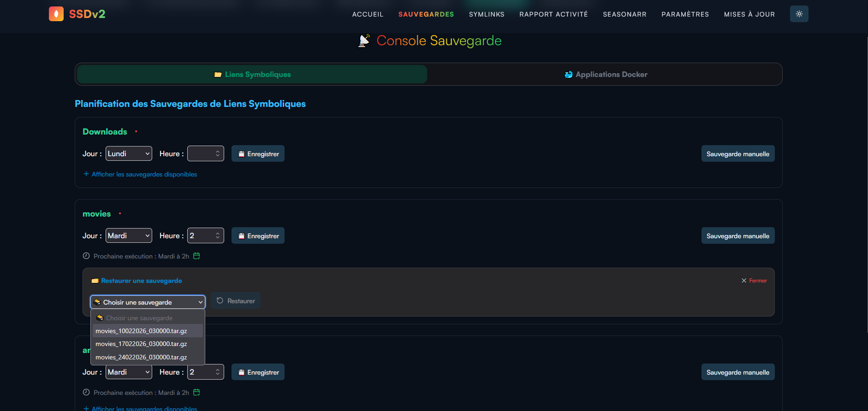The width and height of the screenshot is (868, 411).
Task: Save the Downloads schedule with Enregistrer
Action: [258, 154]
